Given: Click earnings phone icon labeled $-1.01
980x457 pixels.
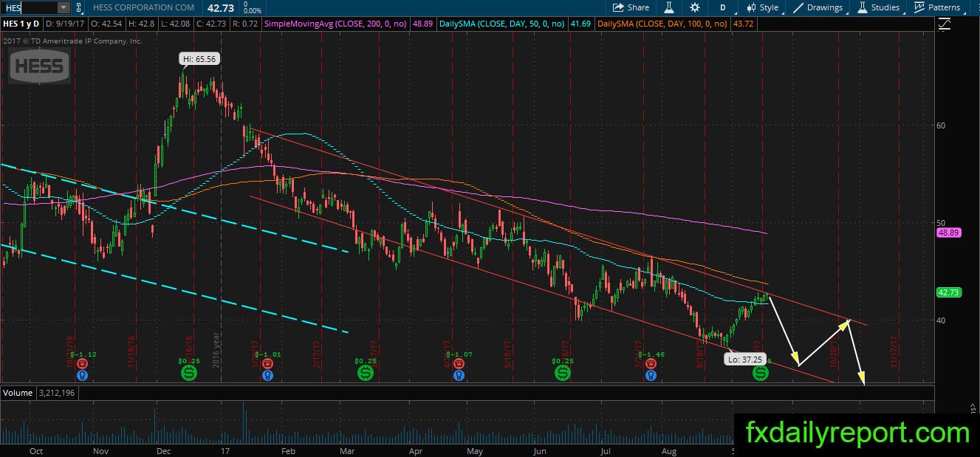Looking at the screenshot, I should click(268, 364).
